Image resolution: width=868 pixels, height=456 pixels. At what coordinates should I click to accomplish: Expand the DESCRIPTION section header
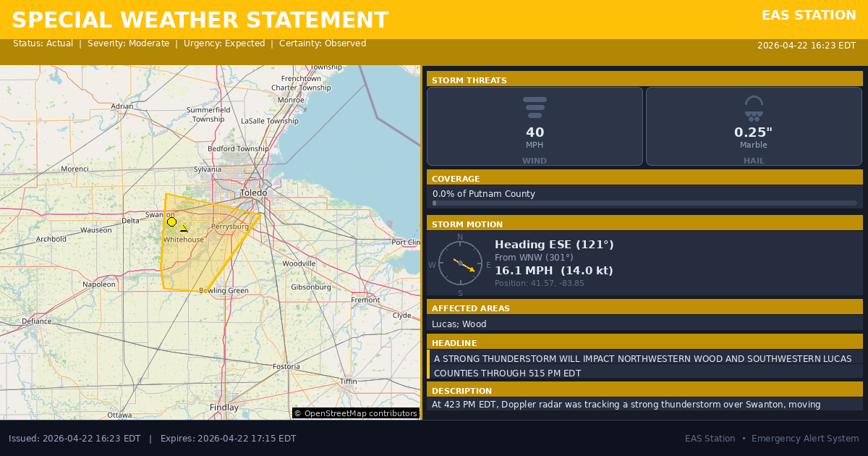(644, 390)
